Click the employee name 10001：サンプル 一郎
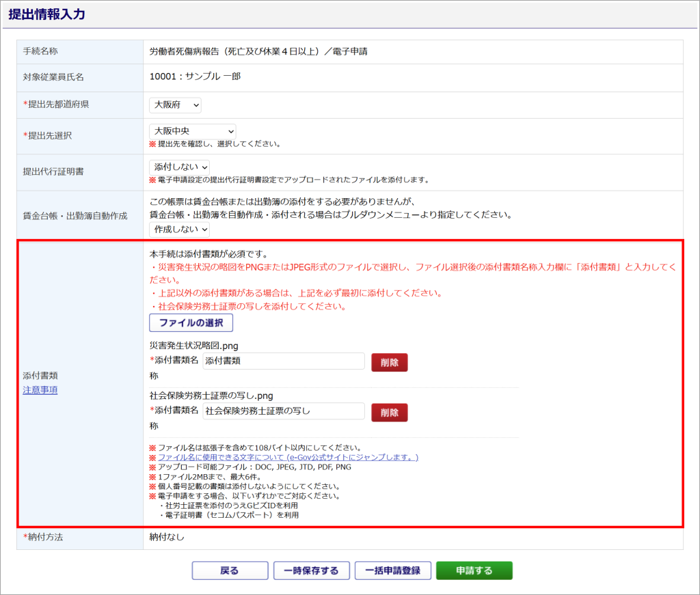This screenshot has width=700, height=595. (195, 77)
